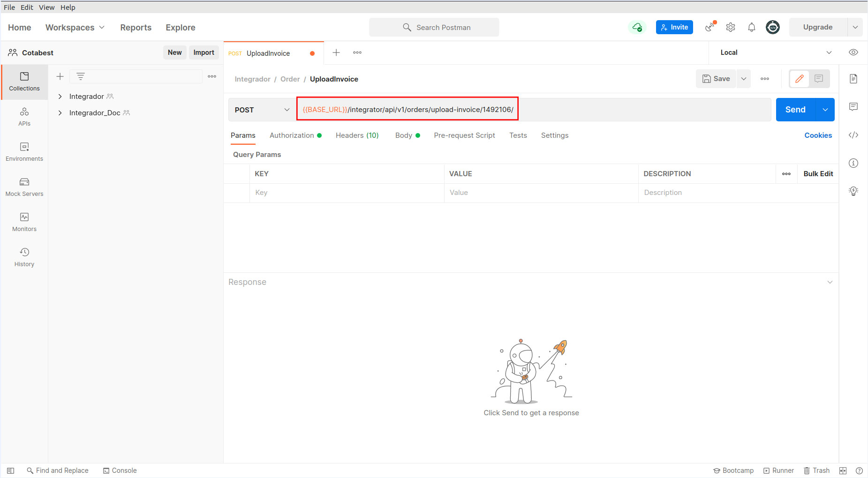Switch to the Body tab
This screenshot has height=478, width=868.
coord(408,135)
